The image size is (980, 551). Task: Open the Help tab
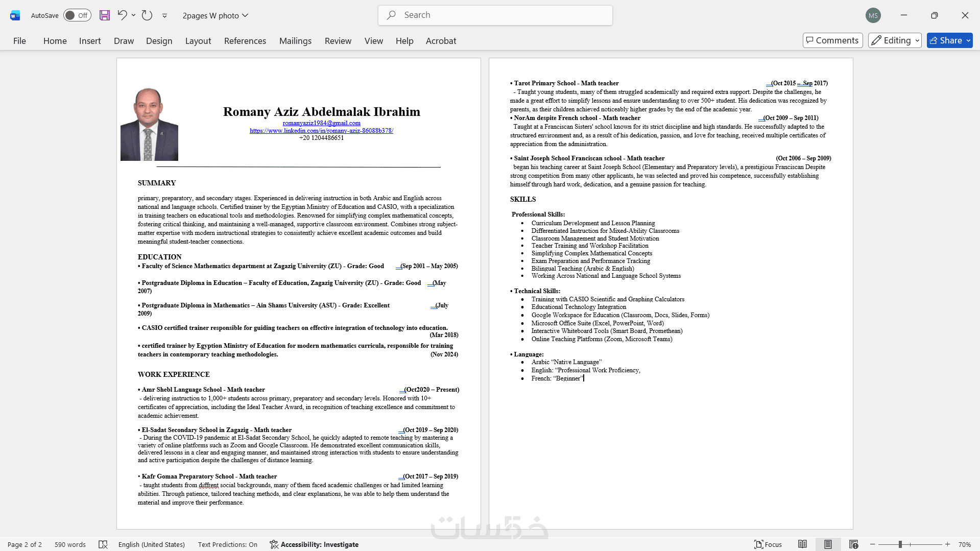(x=404, y=41)
